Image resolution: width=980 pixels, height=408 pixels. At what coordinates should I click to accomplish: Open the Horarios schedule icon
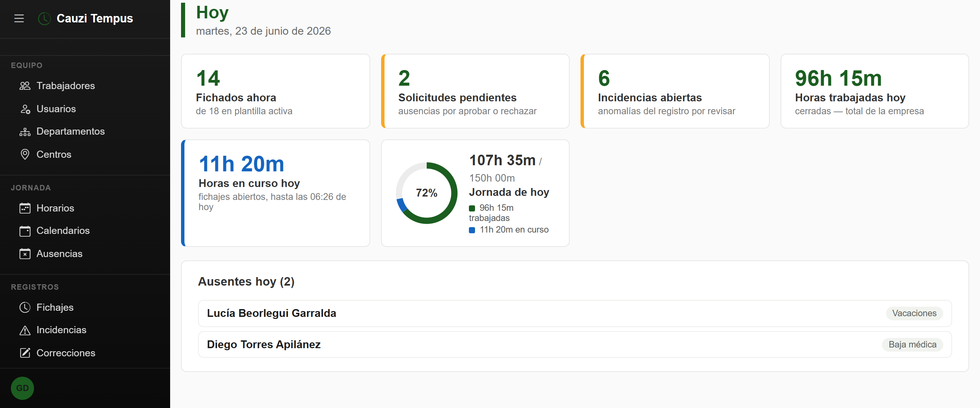pos(25,208)
